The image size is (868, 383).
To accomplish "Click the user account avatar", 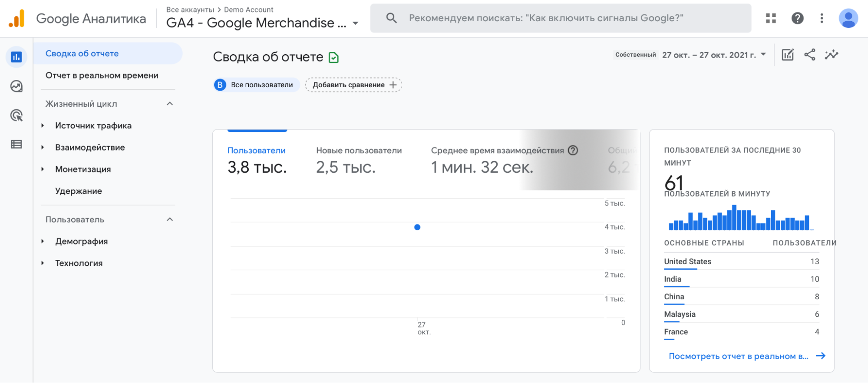I will tap(848, 18).
